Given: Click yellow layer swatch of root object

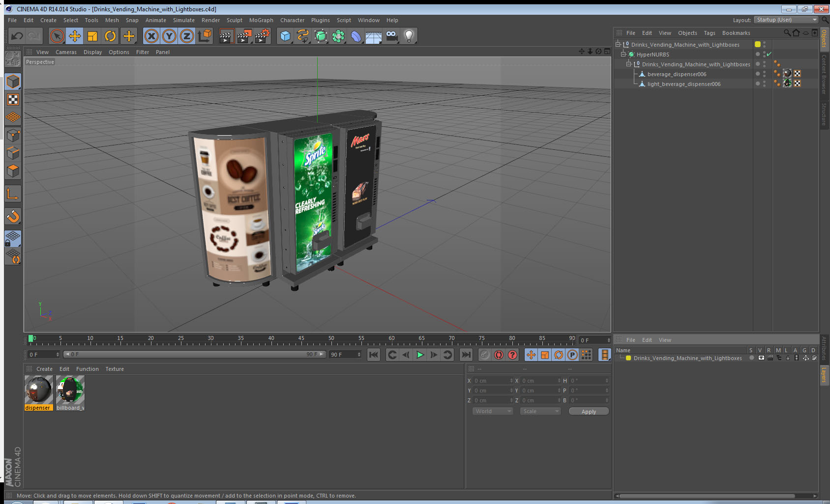Looking at the screenshot, I should (x=757, y=44).
